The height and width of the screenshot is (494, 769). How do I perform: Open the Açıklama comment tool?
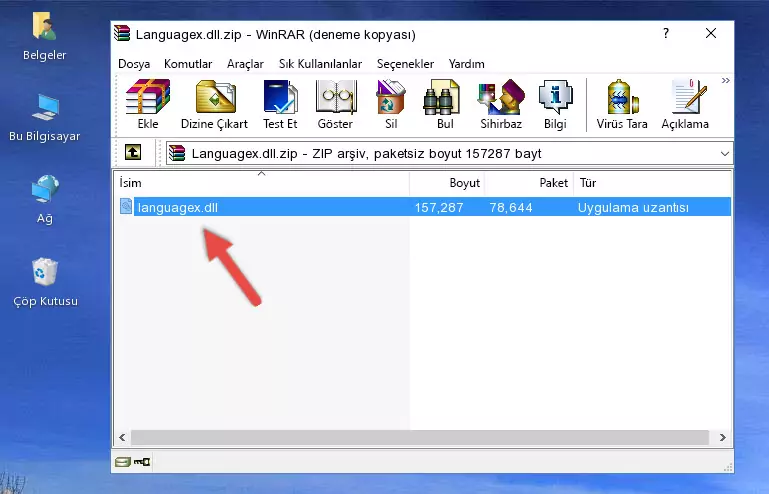click(685, 104)
